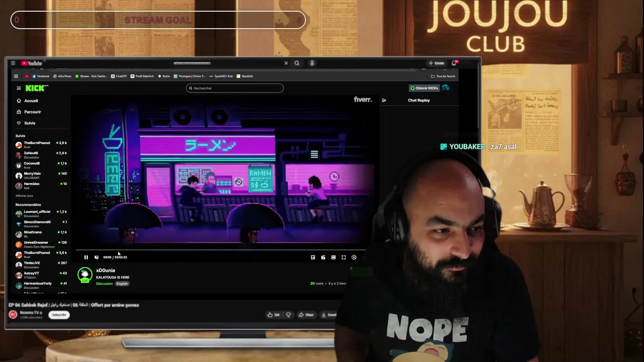This screenshot has width=644, height=362.
Task: Dislike the YouTube video
Action: (x=288, y=315)
